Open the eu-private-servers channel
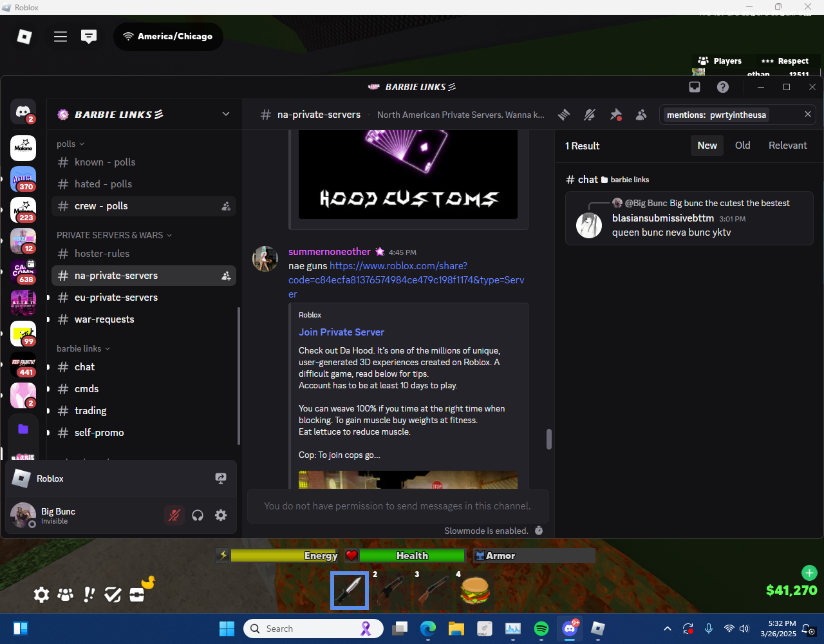Screen dimensions: 824x644 click(144, 298)
